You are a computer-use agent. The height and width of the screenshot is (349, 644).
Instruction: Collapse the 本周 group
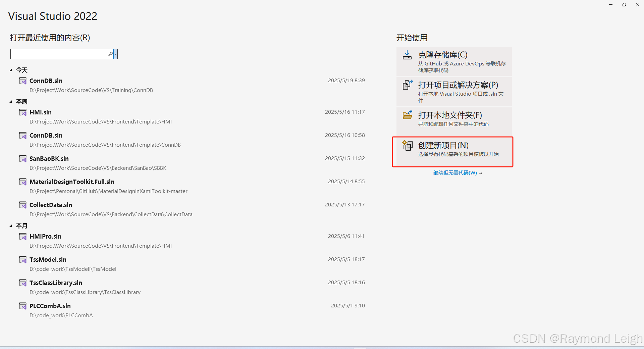click(x=11, y=102)
